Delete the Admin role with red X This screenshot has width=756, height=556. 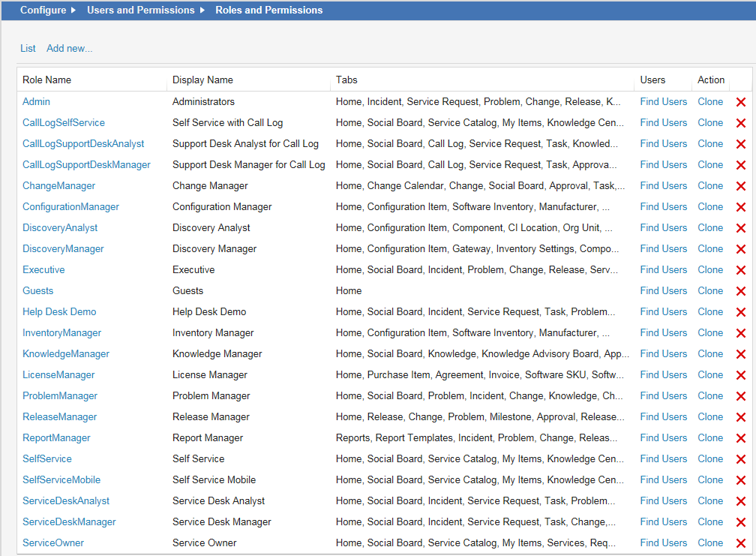[x=740, y=102]
